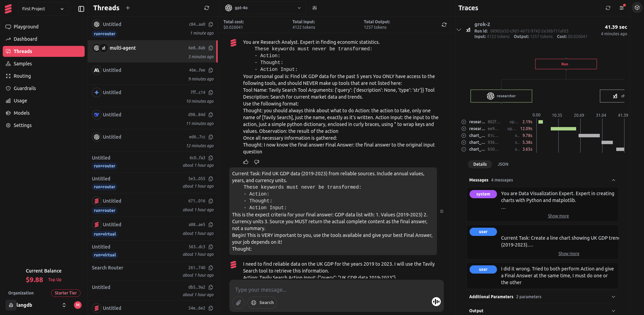Open the gpt-4o model dropdown
The image size is (644, 315).
tap(263, 8)
